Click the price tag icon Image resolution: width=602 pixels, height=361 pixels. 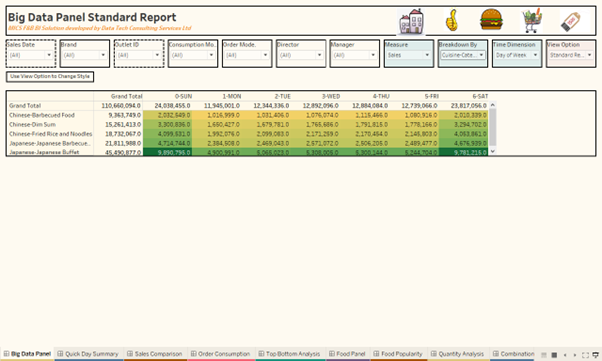coord(572,21)
